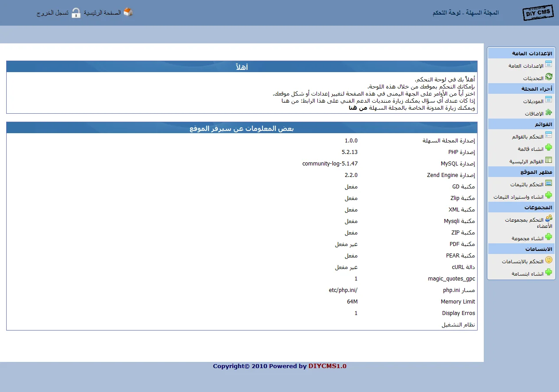The height and width of the screenshot is (392, 559).
Task: Click the DIYCMS1.0 footer link
Action: (x=327, y=366)
